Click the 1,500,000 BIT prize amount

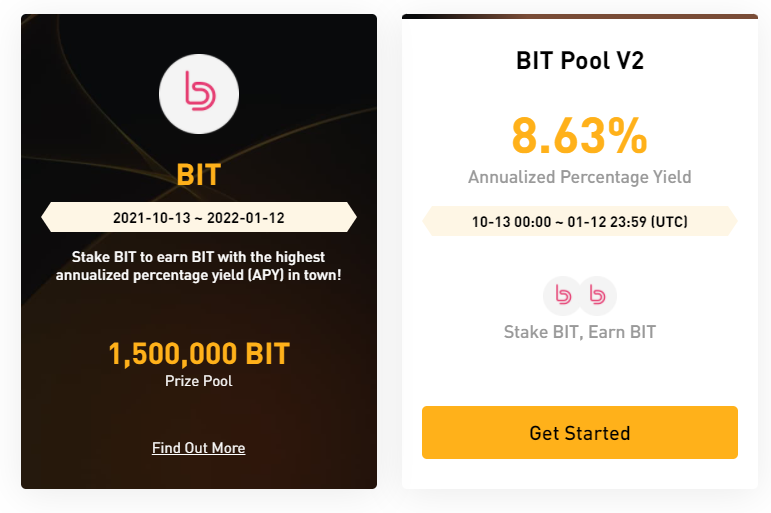199,354
